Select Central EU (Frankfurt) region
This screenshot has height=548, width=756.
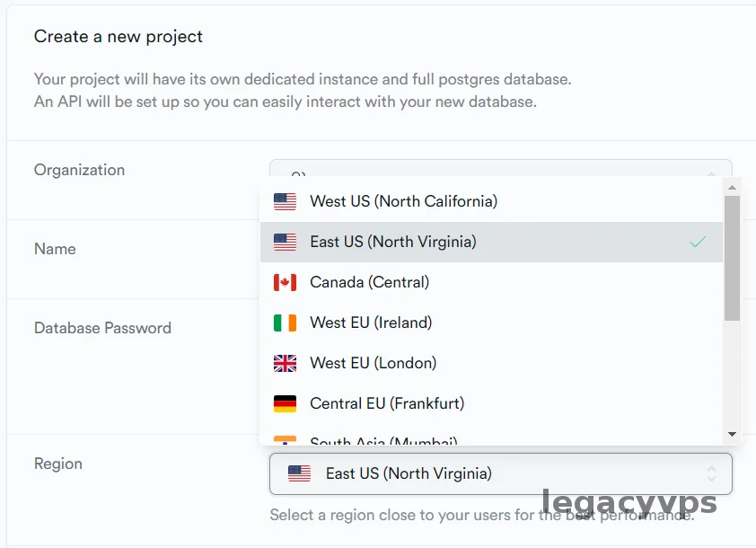(387, 403)
